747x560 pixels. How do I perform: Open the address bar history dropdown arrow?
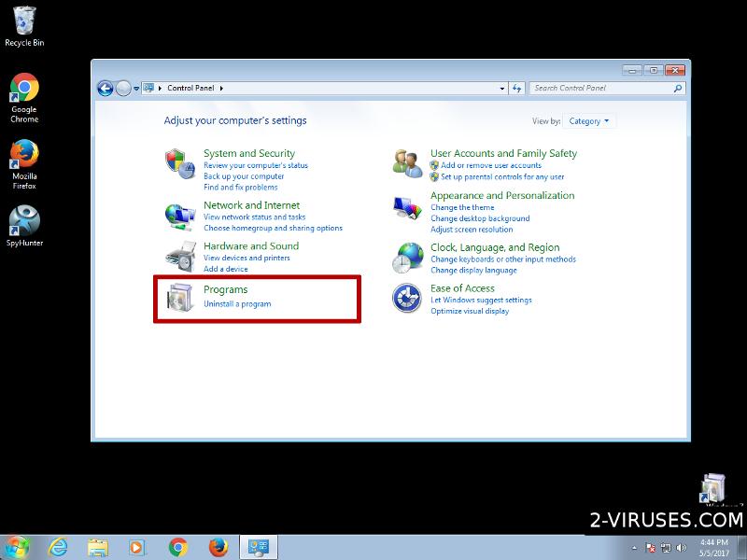(501, 88)
